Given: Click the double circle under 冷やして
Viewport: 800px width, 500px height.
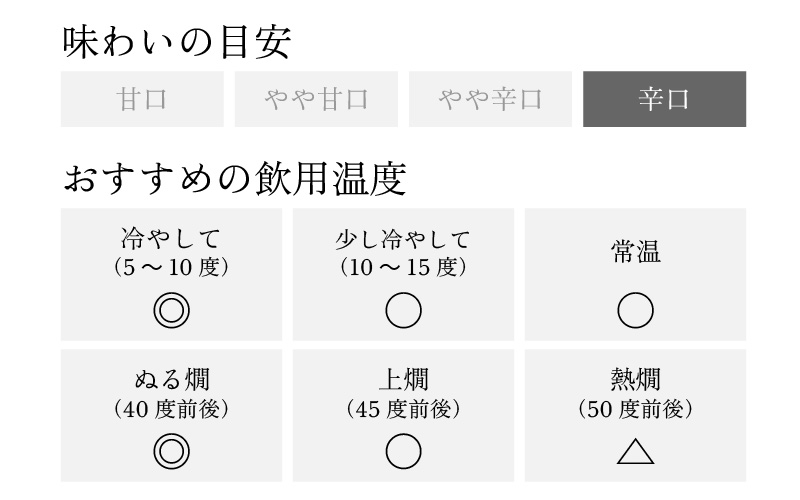Looking at the screenshot, I should point(171,311).
